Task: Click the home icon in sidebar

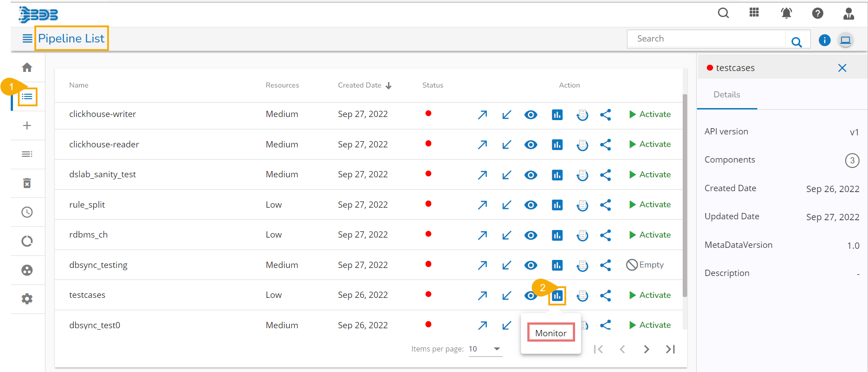Action: pyautogui.click(x=27, y=67)
